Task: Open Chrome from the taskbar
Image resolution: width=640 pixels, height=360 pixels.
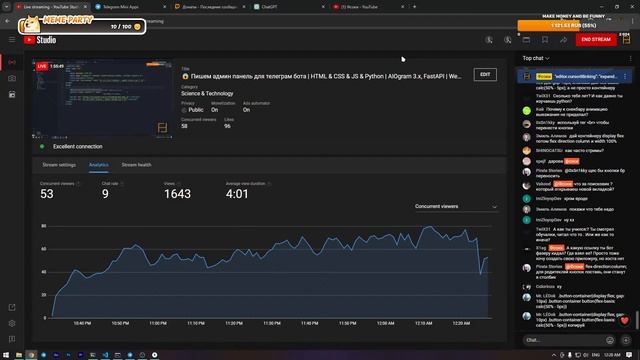Action: click(x=31, y=355)
